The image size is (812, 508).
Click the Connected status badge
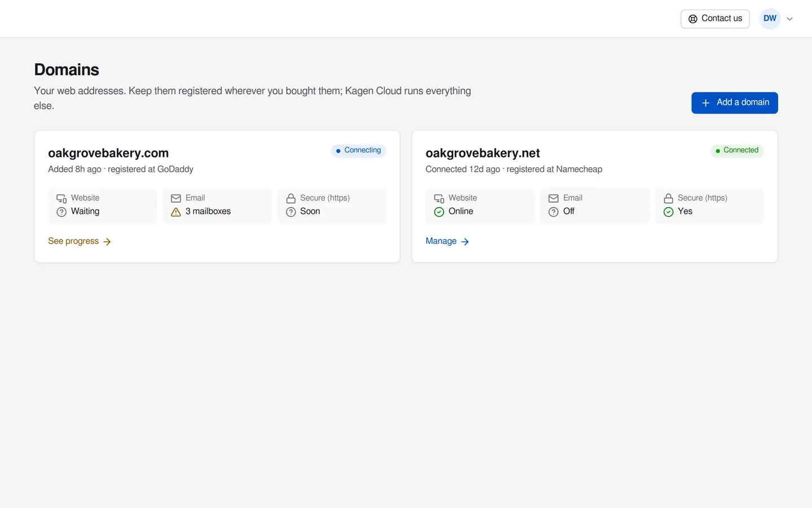click(737, 150)
